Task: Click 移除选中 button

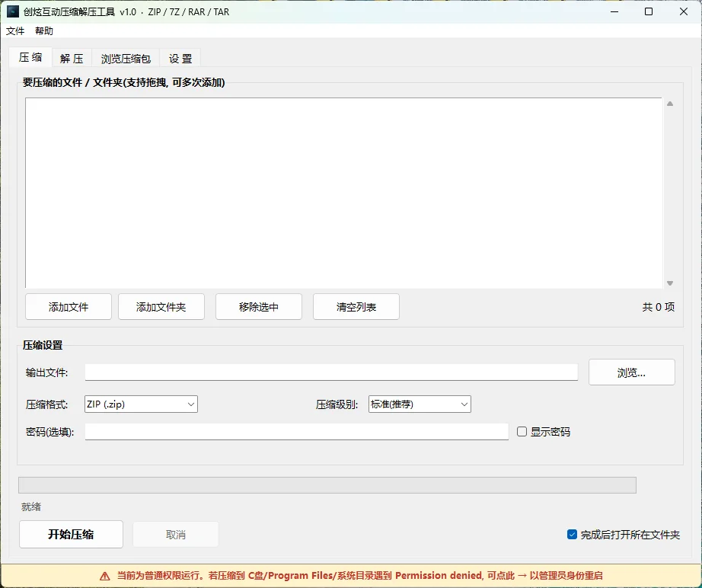Action: pyautogui.click(x=259, y=307)
